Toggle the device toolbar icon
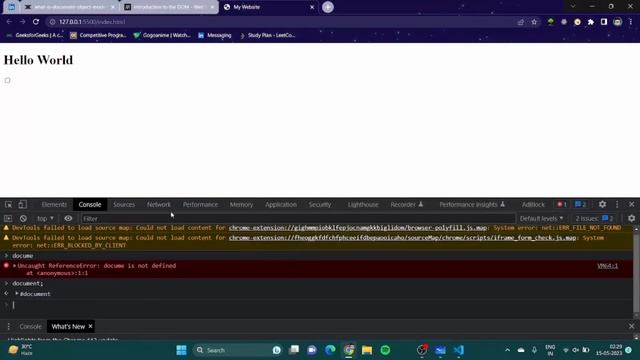The image size is (640, 360). (22, 204)
